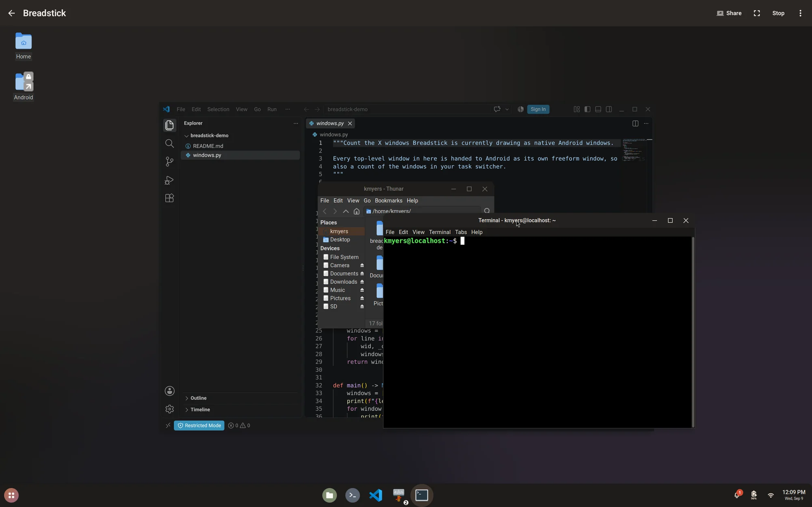Click Restricted Mode in VS Code status bar
Viewport: 812px width, 507px height.
(x=199, y=425)
